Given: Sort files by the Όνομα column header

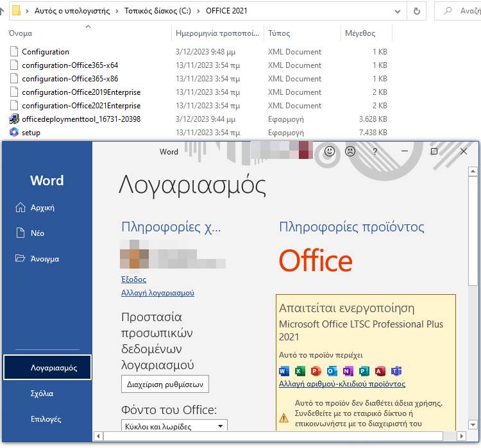Looking at the screenshot, I should tap(19, 33).
